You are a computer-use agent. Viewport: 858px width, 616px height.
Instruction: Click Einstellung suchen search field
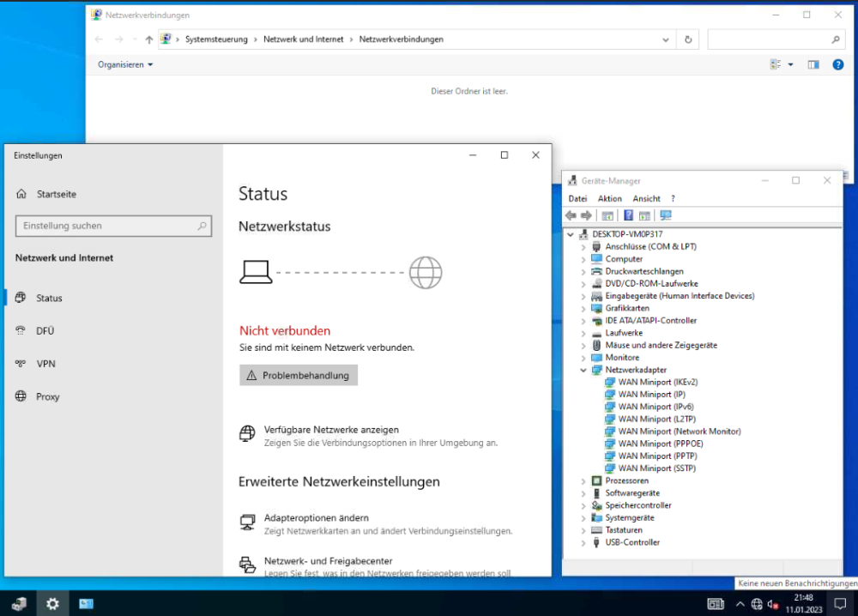tap(114, 226)
